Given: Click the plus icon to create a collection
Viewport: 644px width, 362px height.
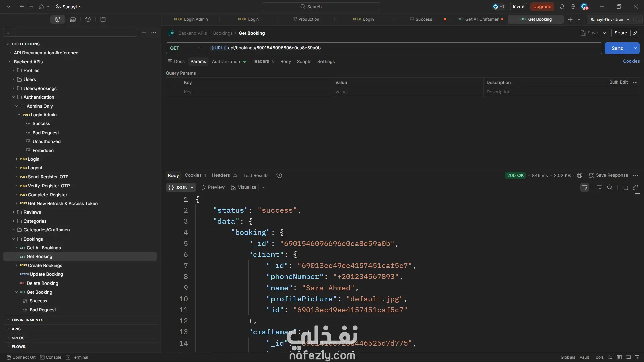Looking at the screenshot, I should (x=144, y=32).
